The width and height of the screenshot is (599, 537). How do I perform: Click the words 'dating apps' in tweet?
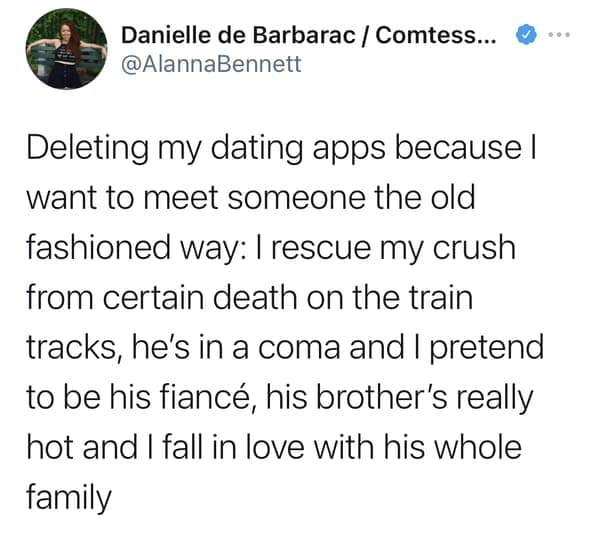tap(298, 149)
